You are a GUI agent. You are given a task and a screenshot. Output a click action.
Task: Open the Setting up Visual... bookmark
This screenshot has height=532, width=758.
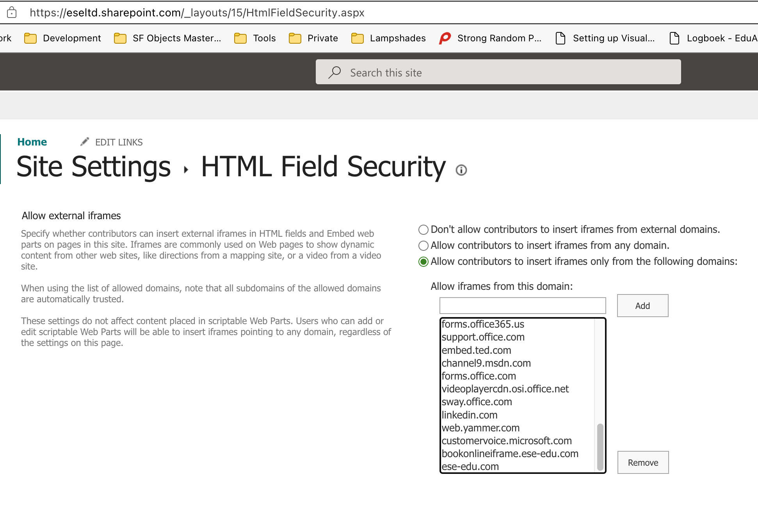[605, 38]
